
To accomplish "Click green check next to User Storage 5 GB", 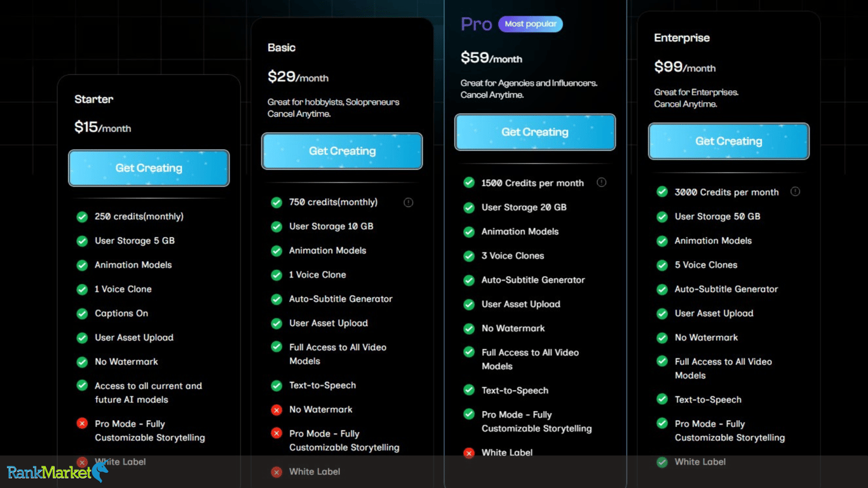I will (82, 241).
